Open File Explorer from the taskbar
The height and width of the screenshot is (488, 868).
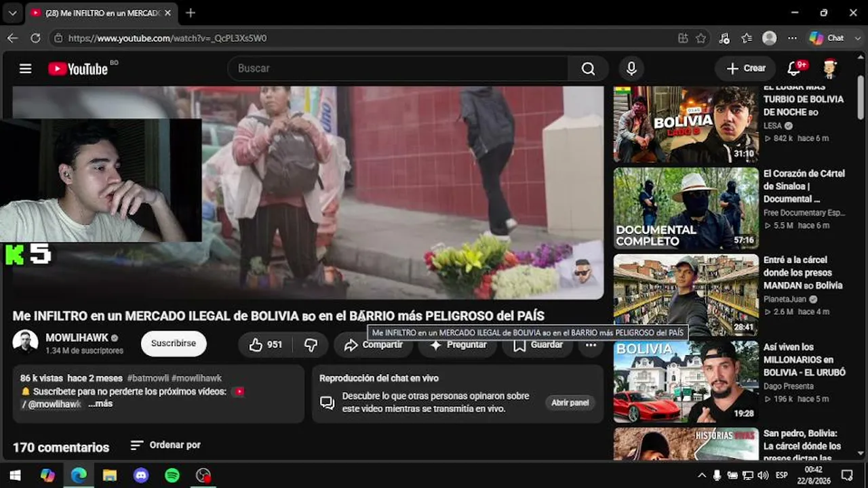point(110,475)
